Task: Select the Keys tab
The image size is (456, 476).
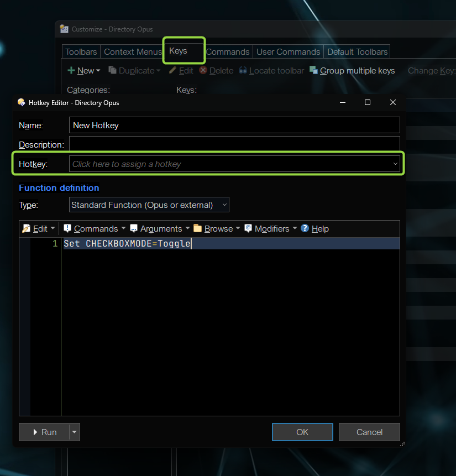Action: tap(184, 51)
